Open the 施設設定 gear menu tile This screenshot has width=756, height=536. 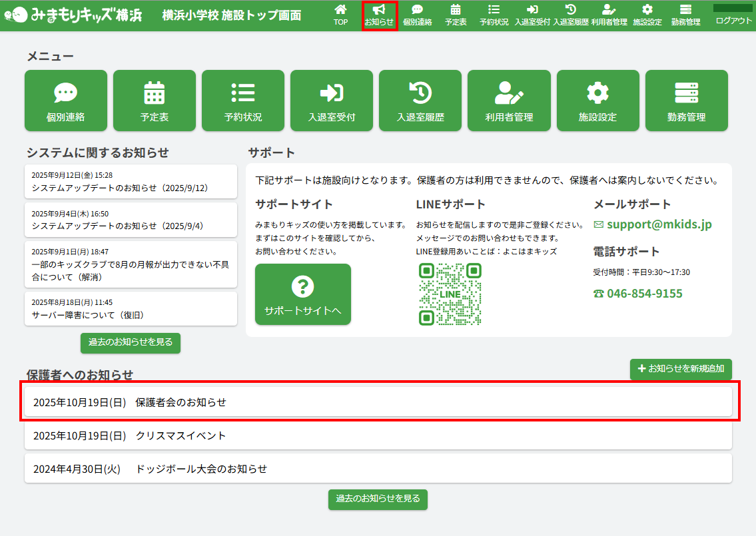pyautogui.click(x=597, y=101)
